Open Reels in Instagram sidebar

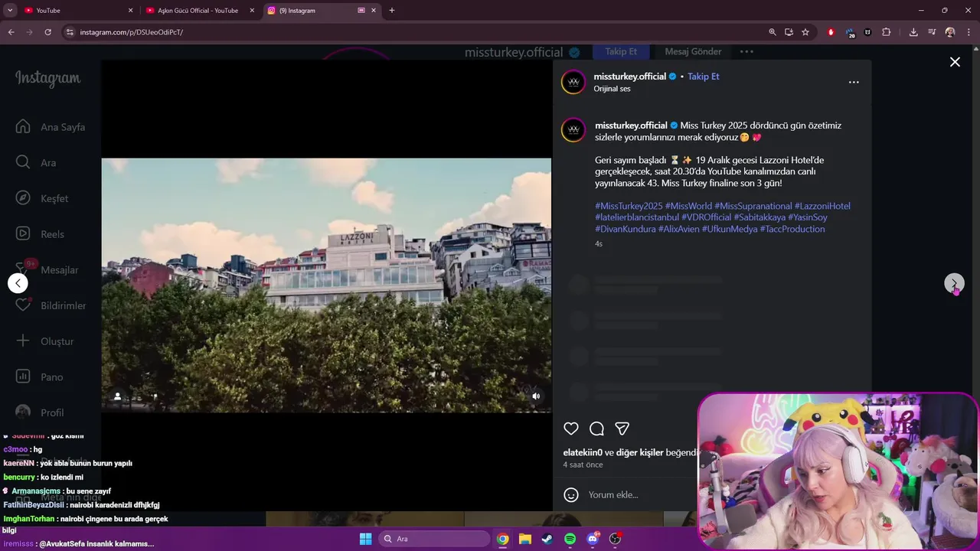pyautogui.click(x=40, y=234)
